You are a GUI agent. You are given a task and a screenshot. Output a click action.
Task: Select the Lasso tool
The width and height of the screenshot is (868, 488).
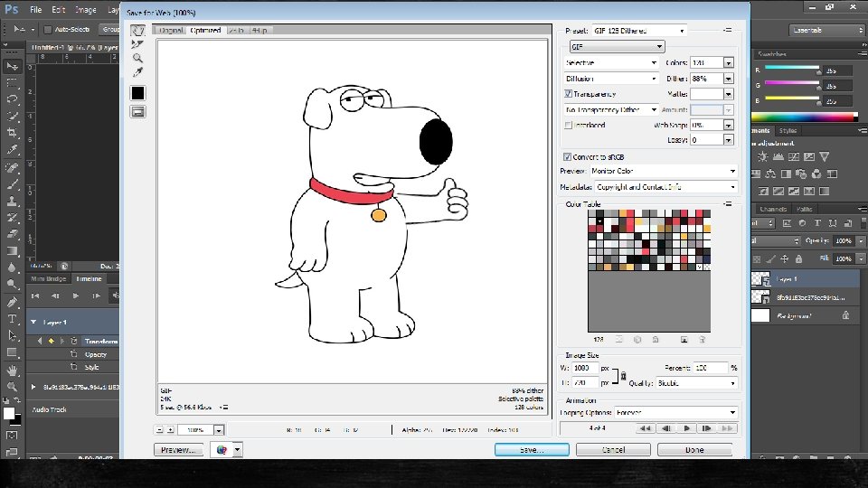coord(12,99)
